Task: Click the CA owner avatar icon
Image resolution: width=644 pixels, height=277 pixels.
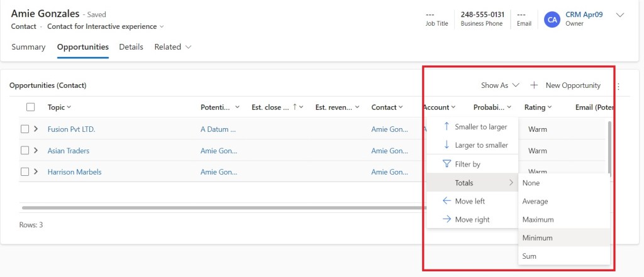Action: point(552,19)
